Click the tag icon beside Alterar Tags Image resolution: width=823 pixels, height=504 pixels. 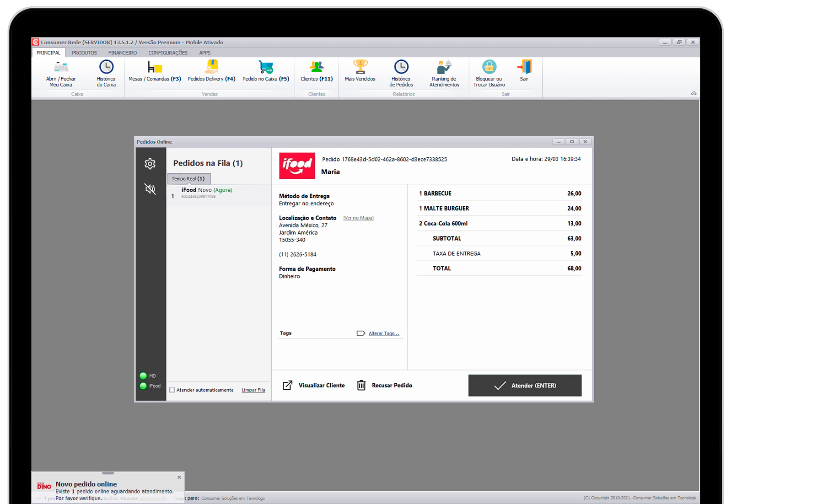click(361, 333)
